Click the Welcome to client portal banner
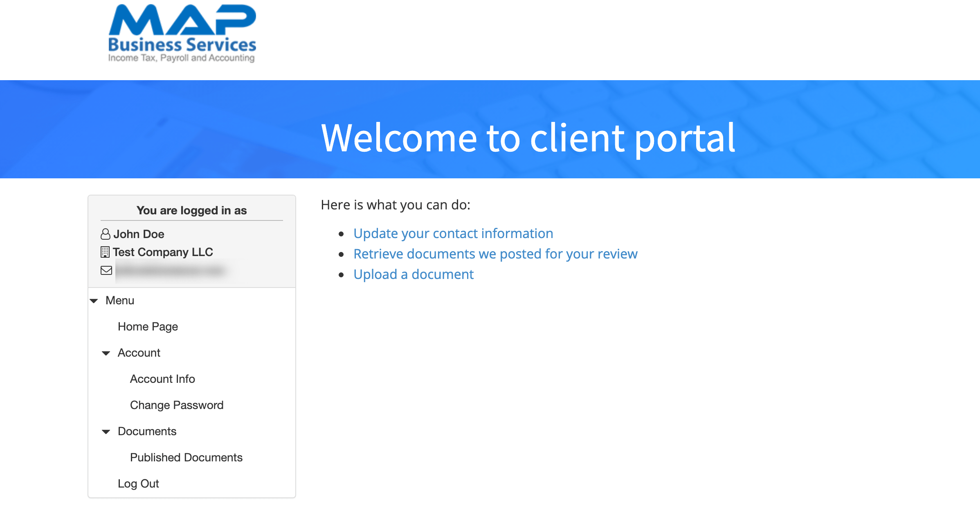Image resolution: width=980 pixels, height=517 pixels. 528,138
